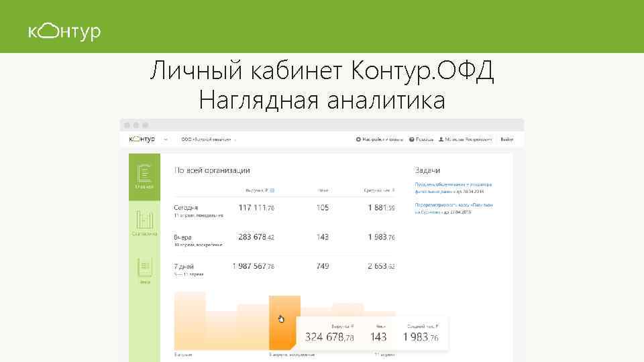The image size is (644, 362).
Task: Click the Задачи heading
Action: [427, 170]
